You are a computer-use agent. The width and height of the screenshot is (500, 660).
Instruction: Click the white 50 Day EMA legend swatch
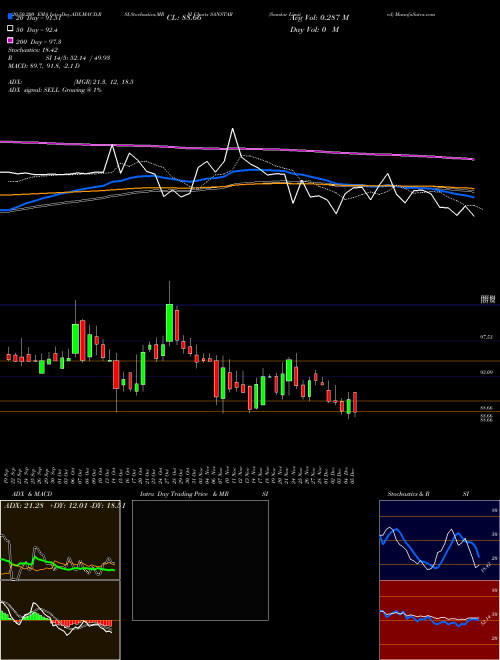[x=11, y=29]
